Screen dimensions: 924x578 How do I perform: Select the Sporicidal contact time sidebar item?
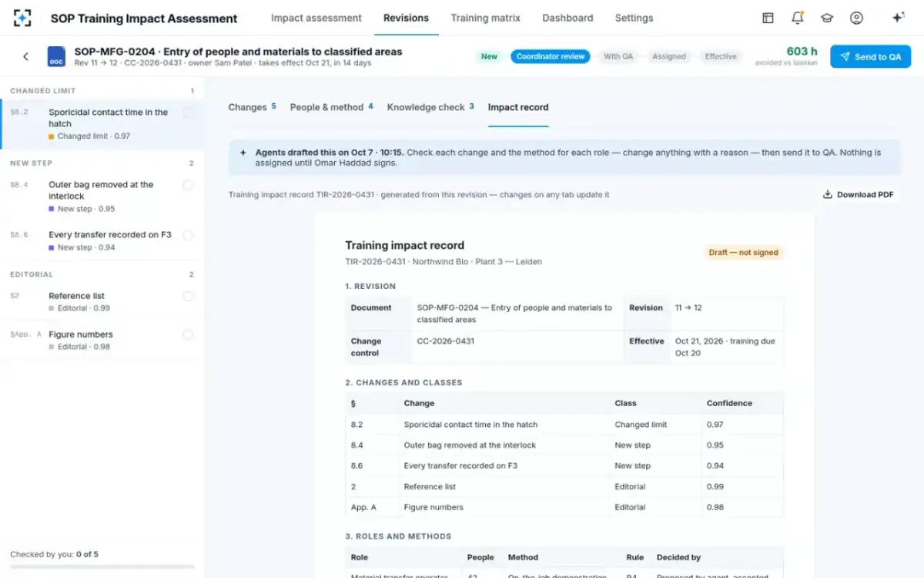pyautogui.click(x=102, y=123)
